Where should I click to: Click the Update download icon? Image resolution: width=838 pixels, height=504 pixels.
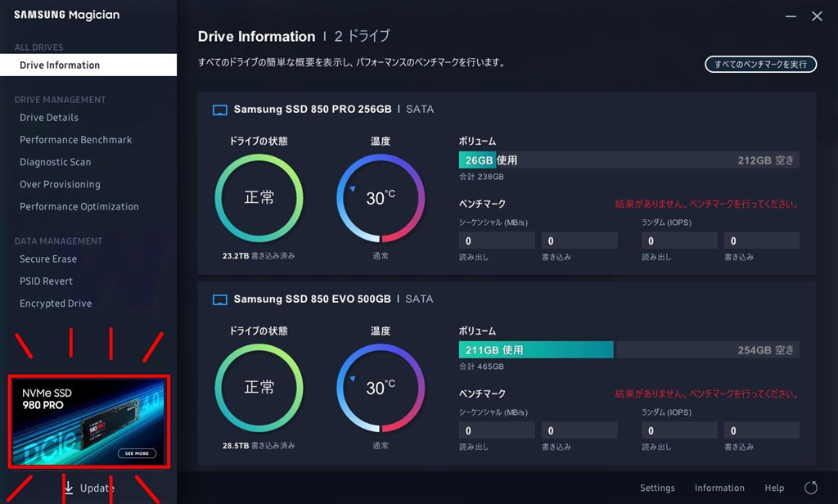tap(69, 488)
